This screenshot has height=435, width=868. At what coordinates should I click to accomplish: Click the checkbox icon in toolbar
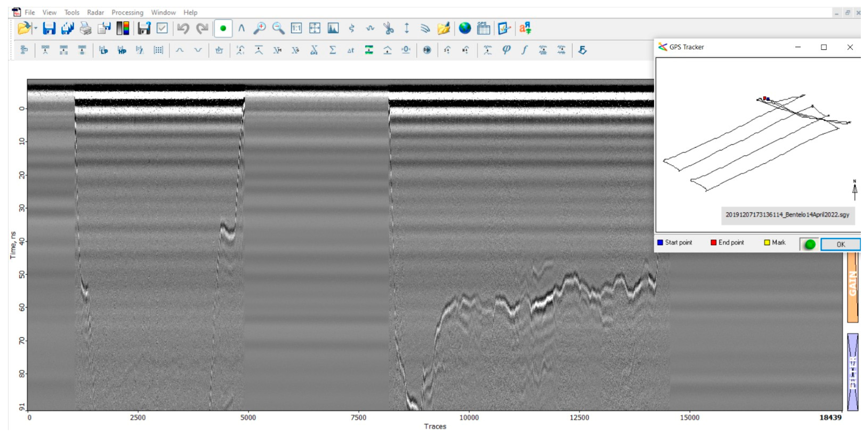[x=162, y=28]
